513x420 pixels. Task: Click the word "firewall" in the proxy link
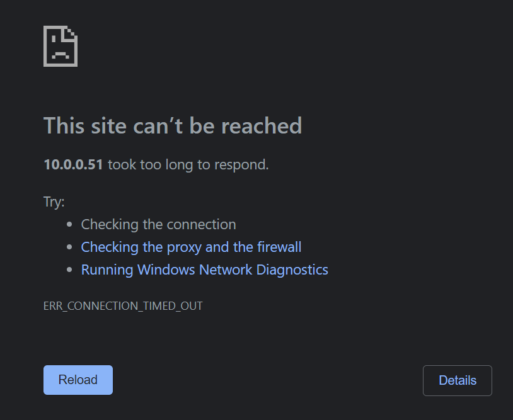(x=279, y=247)
